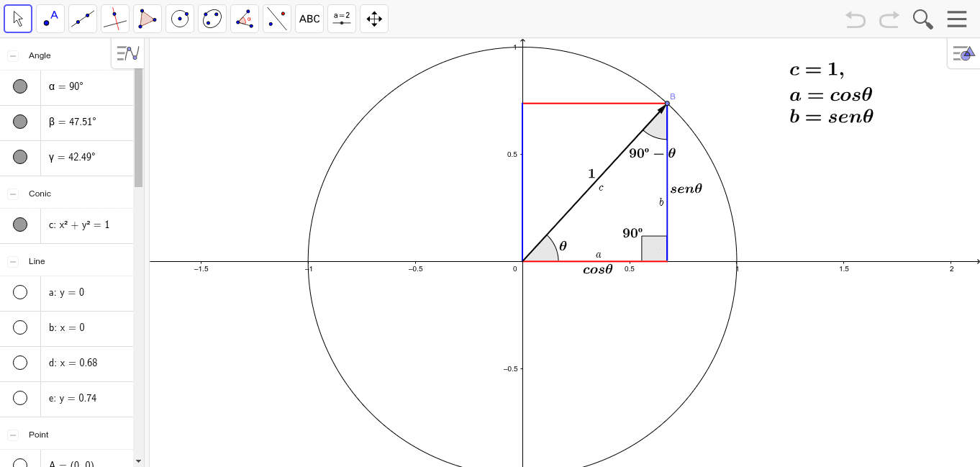Collapse the Point group
This screenshot has height=467, width=980.
(13, 435)
